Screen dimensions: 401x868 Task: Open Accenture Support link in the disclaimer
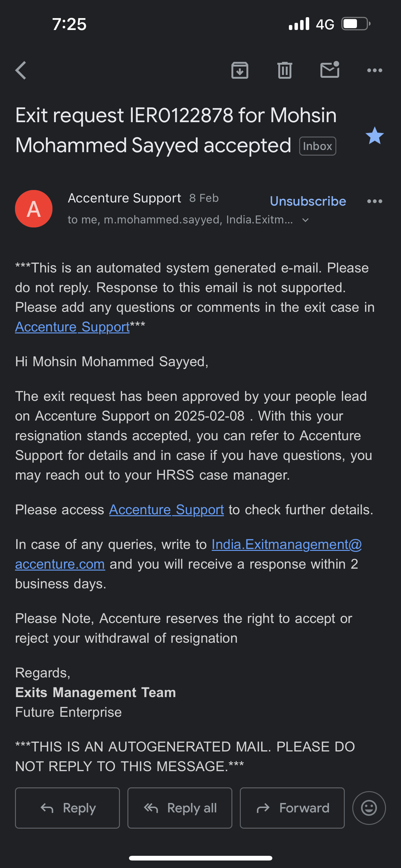click(x=72, y=327)
